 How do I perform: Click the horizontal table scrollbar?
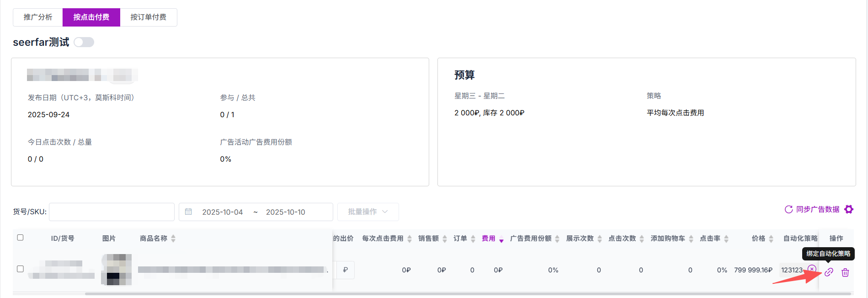point(457,294)
